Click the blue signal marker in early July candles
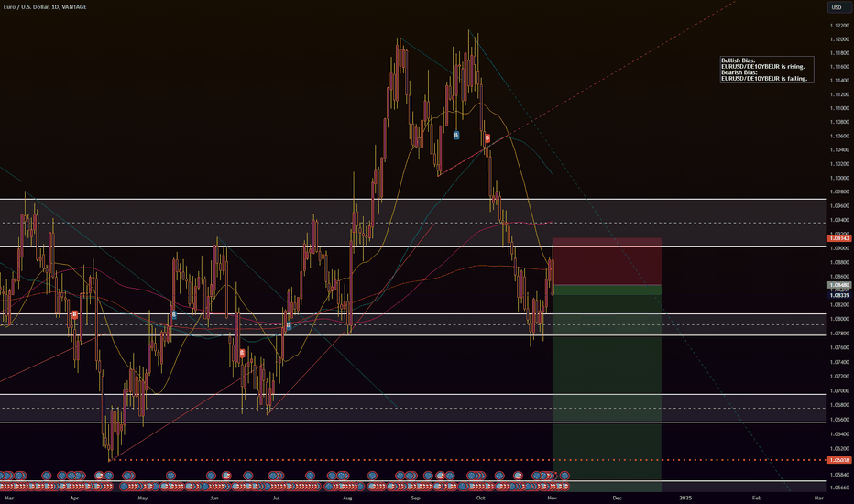 coord(289,326)
